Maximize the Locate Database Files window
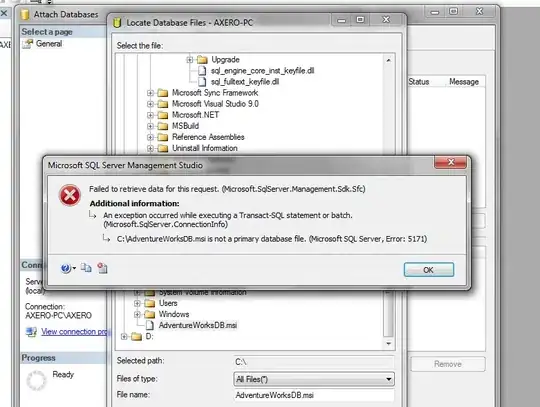This screenshot has height=407, width=540. 360,20
